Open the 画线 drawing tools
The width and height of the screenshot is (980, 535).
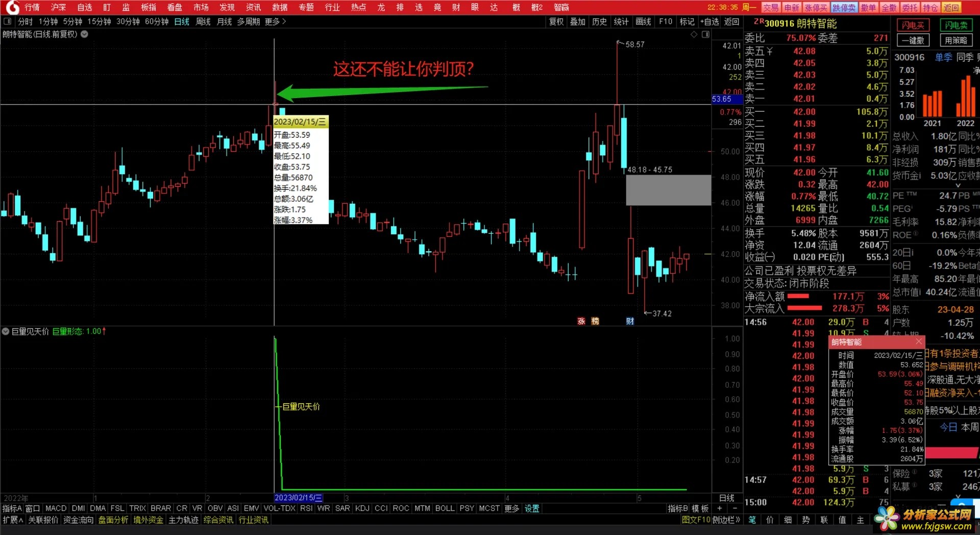click(x=643, y=21)
